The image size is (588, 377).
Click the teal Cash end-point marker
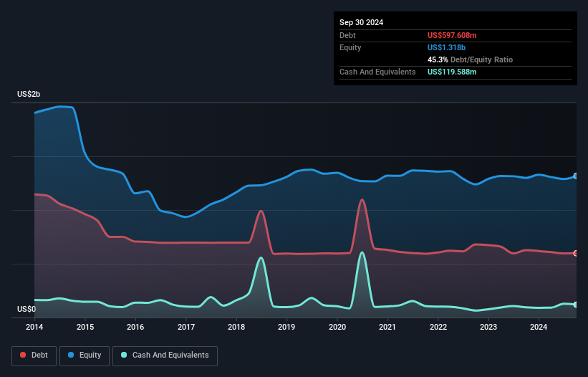coord(576,305)
